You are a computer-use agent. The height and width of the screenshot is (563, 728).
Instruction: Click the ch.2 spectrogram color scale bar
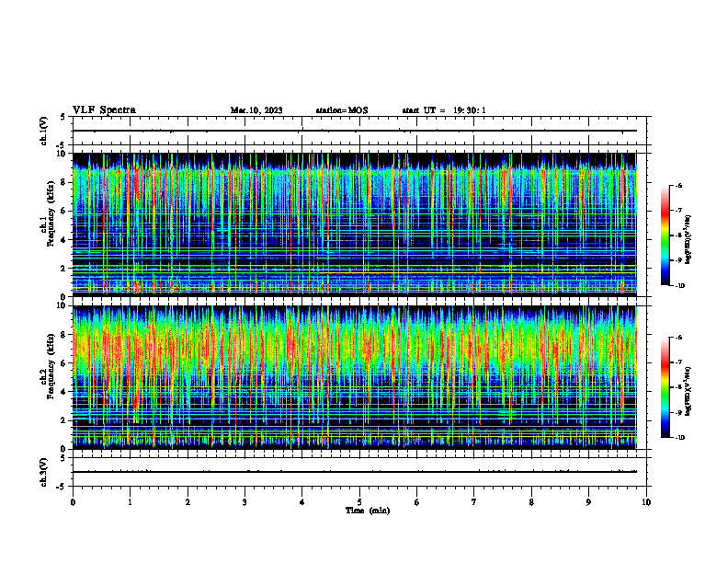pos(665,387)
